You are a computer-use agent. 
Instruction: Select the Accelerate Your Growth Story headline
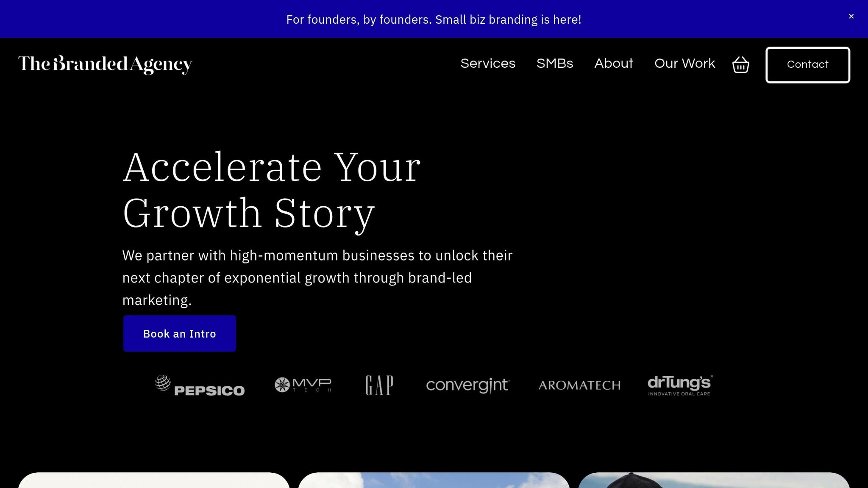tap(271, 189)
